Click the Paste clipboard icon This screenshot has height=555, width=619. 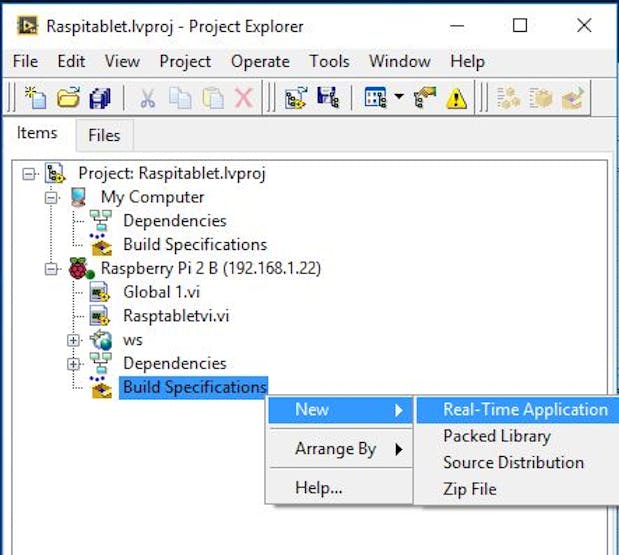[213, 98]
